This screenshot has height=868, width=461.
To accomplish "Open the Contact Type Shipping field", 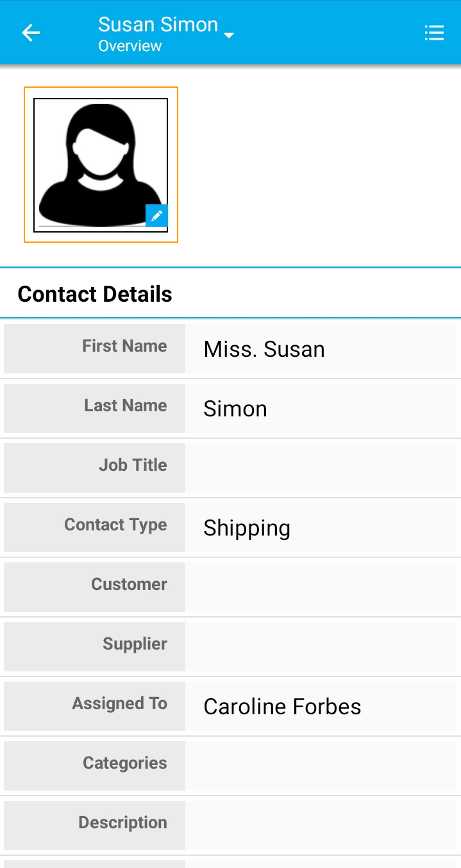I will coord(321,528).
